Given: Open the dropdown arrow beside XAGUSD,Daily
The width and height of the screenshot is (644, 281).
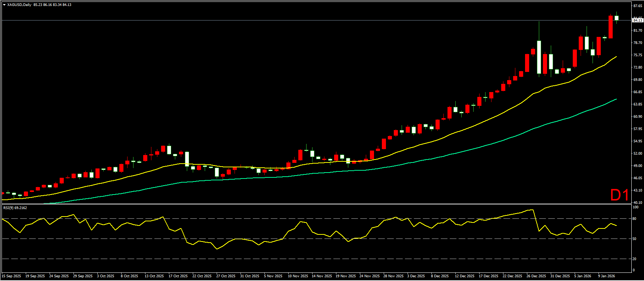Looking at the screenshot, I should pyautogui.click(x=4, y=5).
